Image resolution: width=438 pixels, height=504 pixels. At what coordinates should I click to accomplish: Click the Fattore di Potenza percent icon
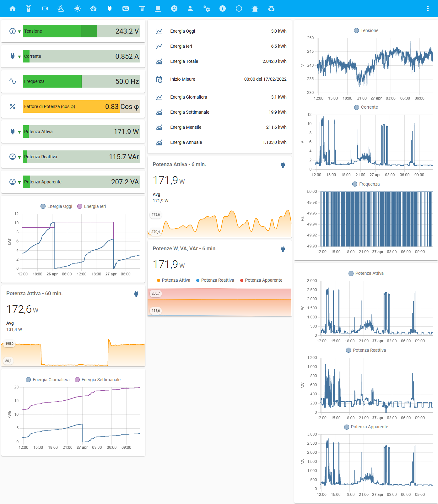(x=13, y=106)
